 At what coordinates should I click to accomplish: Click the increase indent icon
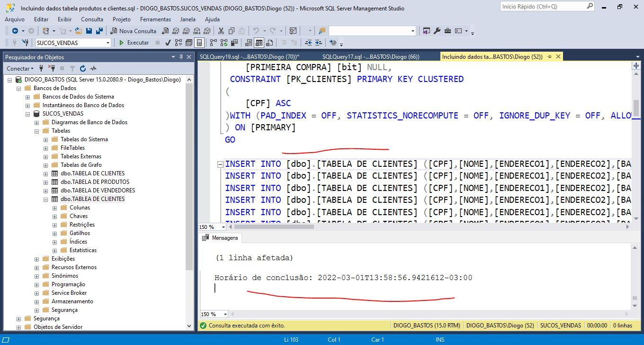coord(319,43)
